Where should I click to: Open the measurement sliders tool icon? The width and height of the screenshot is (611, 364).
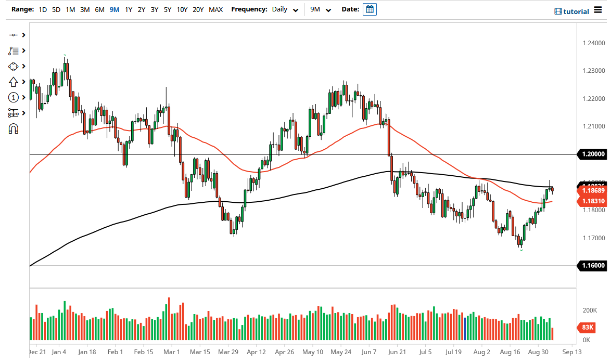pyautogui.click(x=13, y=113)
